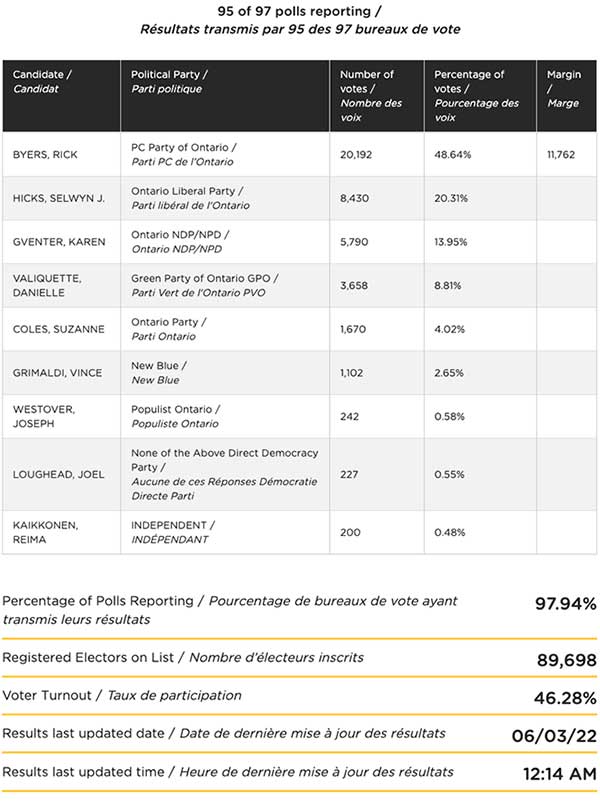The height and width of the screenshot is (810, 600).
Task: Click the Percentage of votes column header
Action: tap(480, 96)
